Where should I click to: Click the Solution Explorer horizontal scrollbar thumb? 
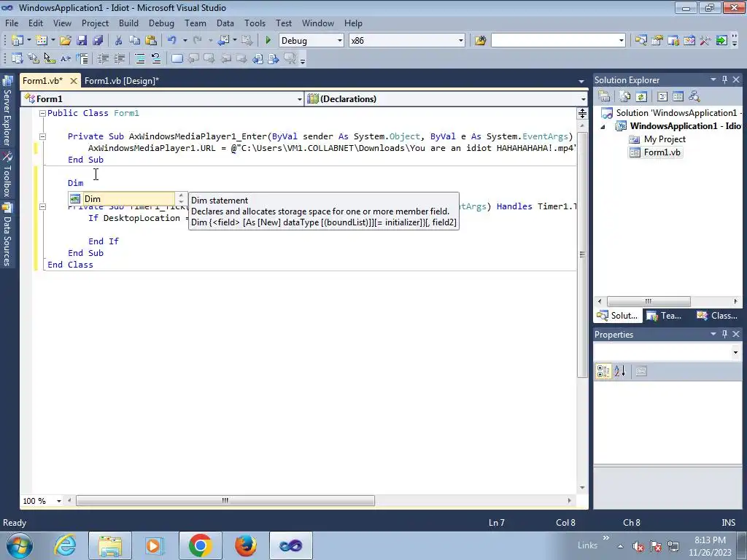[x=649, y=301]
